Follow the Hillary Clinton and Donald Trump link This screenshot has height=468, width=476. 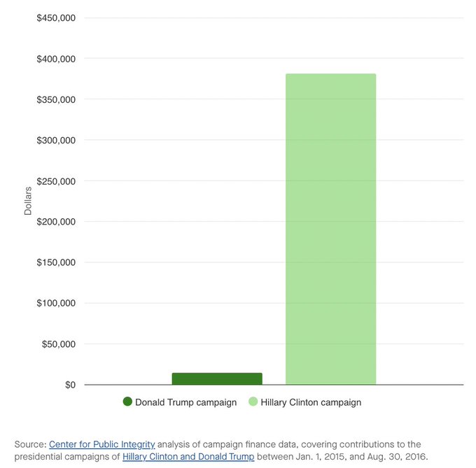pyautogui.click(x=188, y=457)
